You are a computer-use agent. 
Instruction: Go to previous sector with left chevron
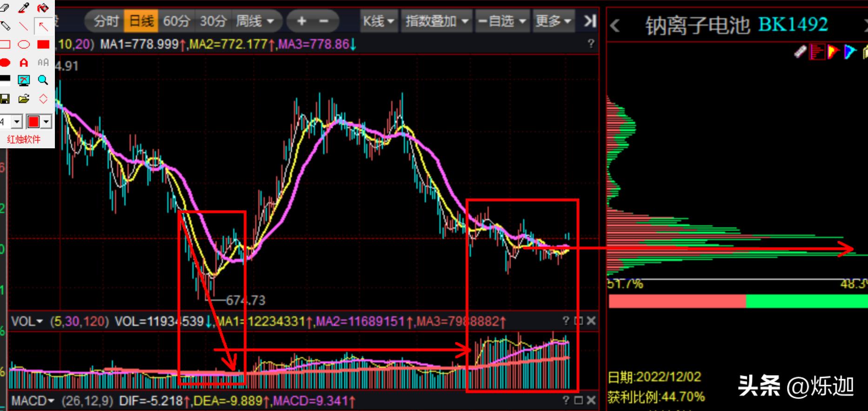coord(615,26)
